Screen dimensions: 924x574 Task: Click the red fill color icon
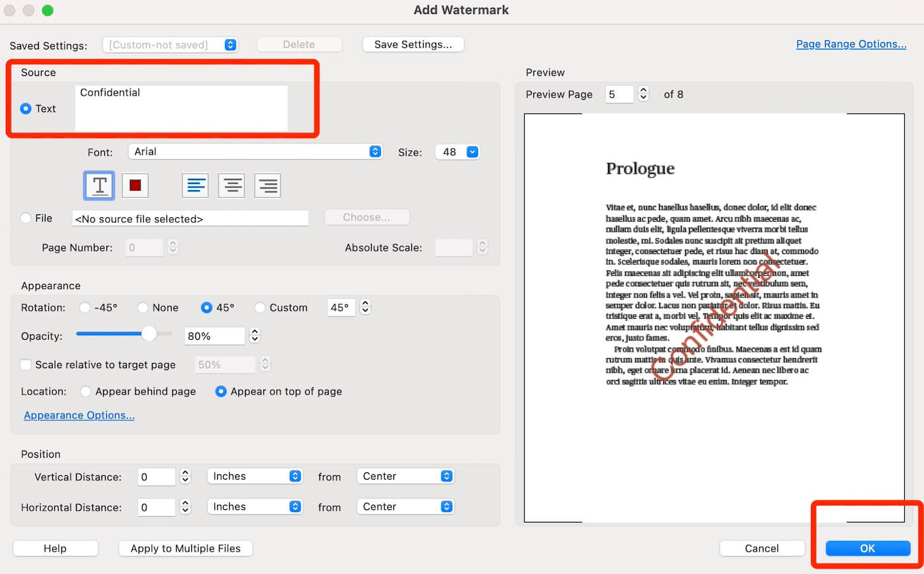[135, 185]
